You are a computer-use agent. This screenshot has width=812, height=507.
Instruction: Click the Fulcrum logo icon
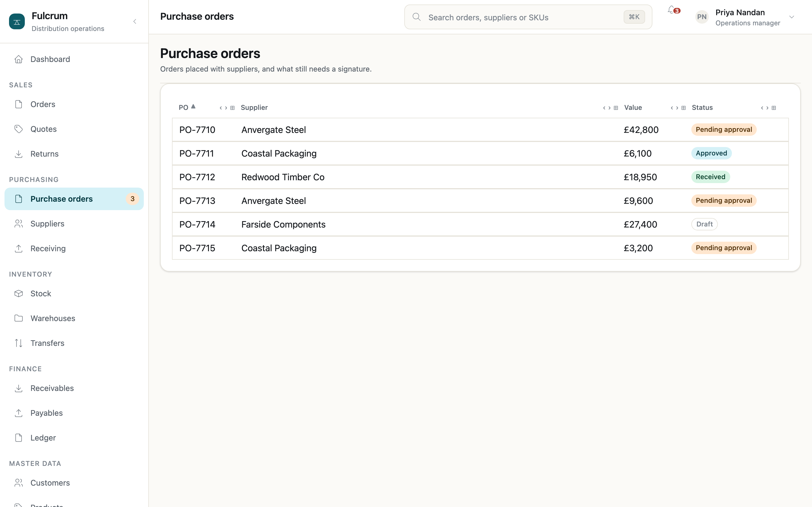click(17, 21)
